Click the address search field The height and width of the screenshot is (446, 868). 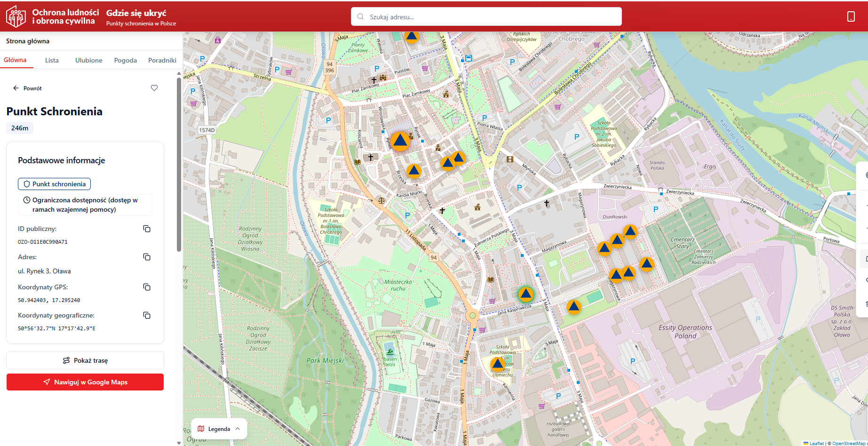(x=486, y=16)
